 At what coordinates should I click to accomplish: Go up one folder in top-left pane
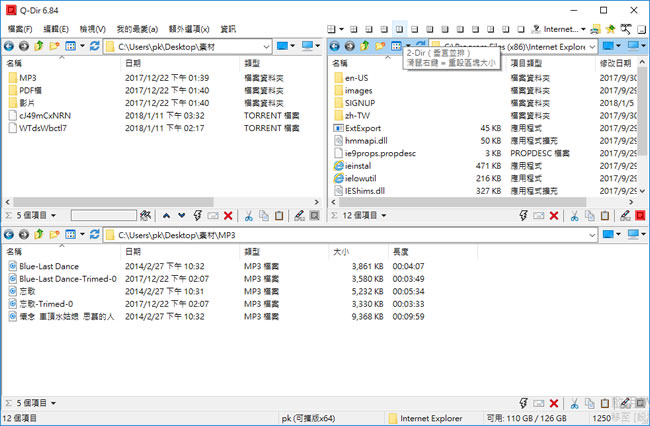39,46
